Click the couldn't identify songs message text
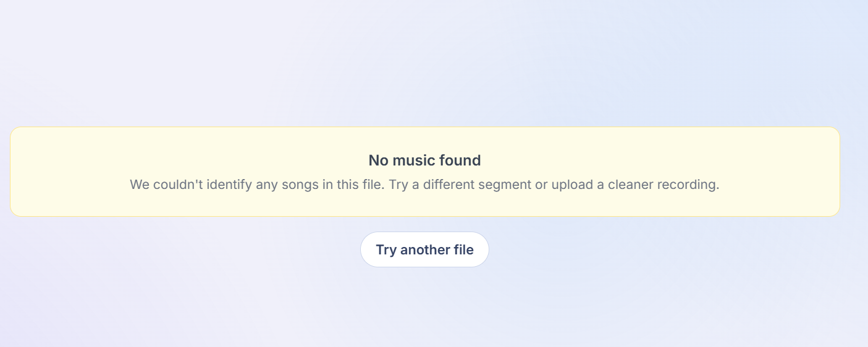Image resolution: width=868 pixels, height=347 pixels. (x=424, y=185)
